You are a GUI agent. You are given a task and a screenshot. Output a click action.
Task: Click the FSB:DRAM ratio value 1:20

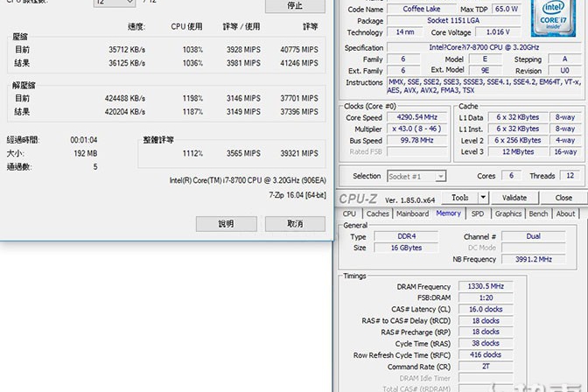pos(486,297)
